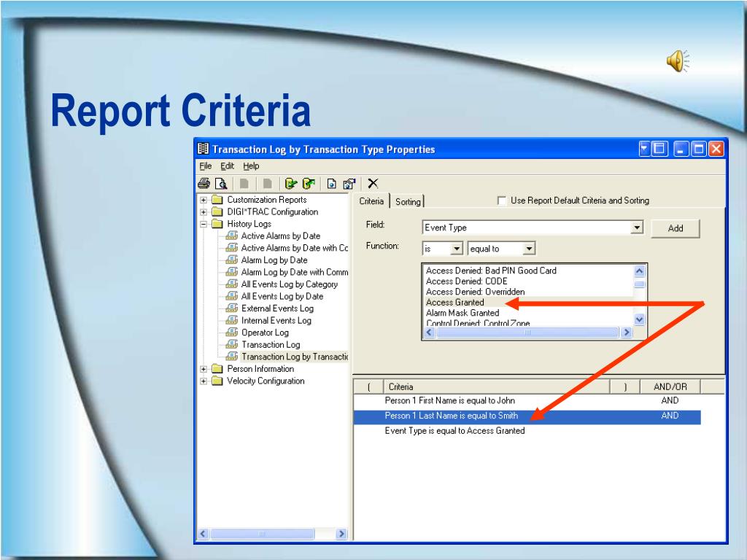Screen dimensions: 747x560
Task: Click the tree pane scroll left arrow
Action: [203, 534]
